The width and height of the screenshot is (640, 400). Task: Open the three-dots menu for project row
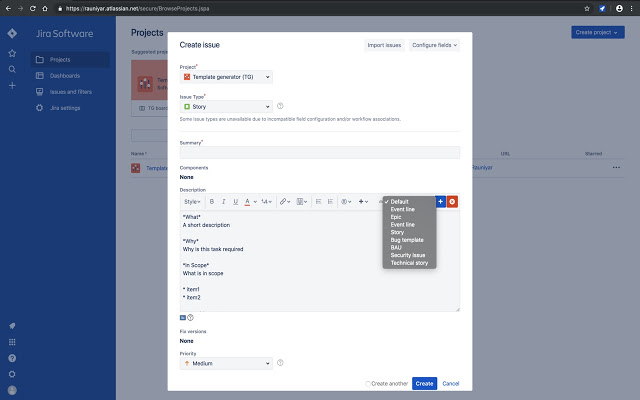[616, 167]
